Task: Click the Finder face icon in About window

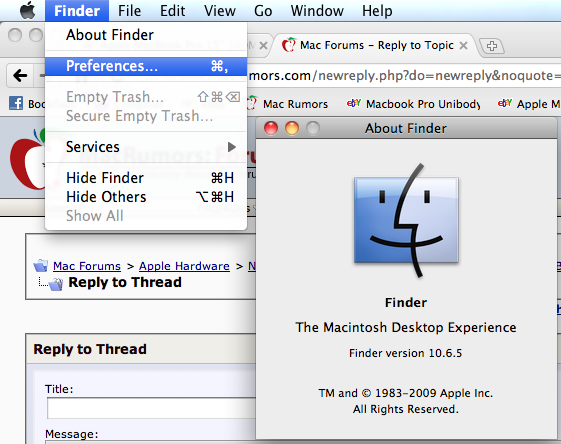Action: point(406,220)
